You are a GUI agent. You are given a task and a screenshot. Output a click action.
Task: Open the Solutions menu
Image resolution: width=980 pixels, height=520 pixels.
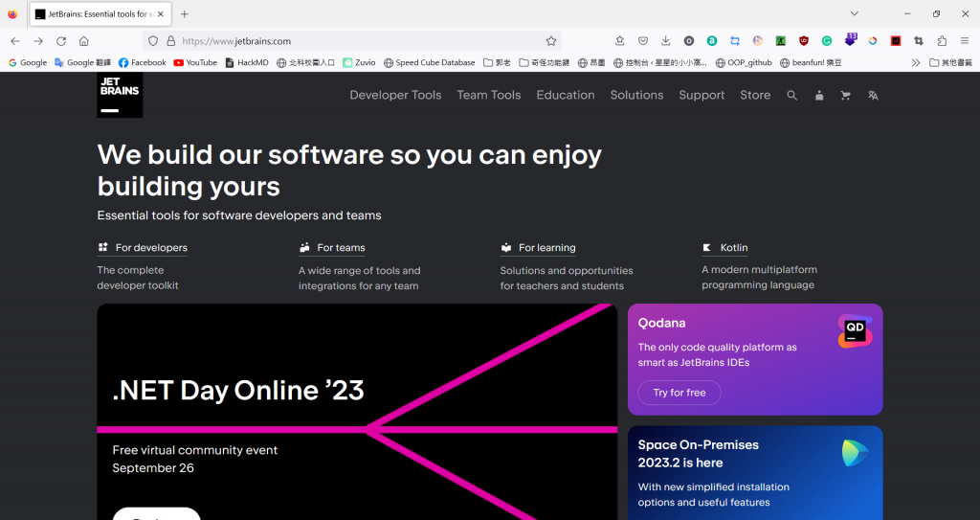pos(636,95)
